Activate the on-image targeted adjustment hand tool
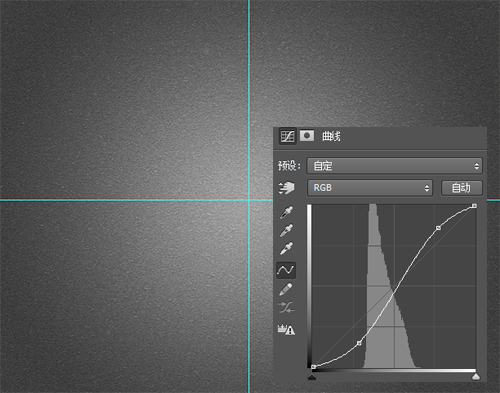The height and width of the screenshot is (393, 500). [286, 188]
